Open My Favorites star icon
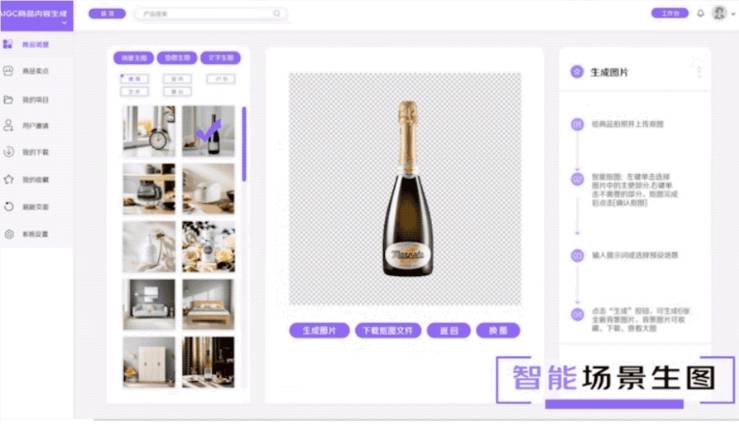 (8, 179)
